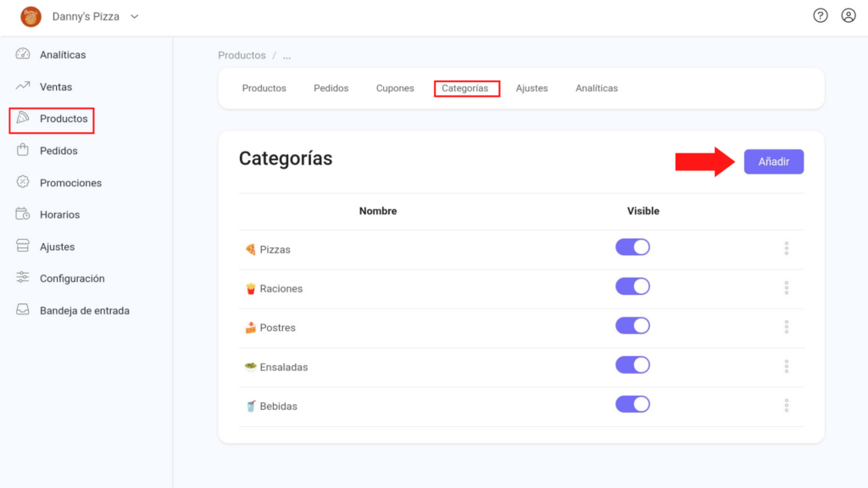Image resolution: width=868 pixels, height=488 pixels.
Task: Disable visibility toggle for Pizzas category
Action: point(632,247)
